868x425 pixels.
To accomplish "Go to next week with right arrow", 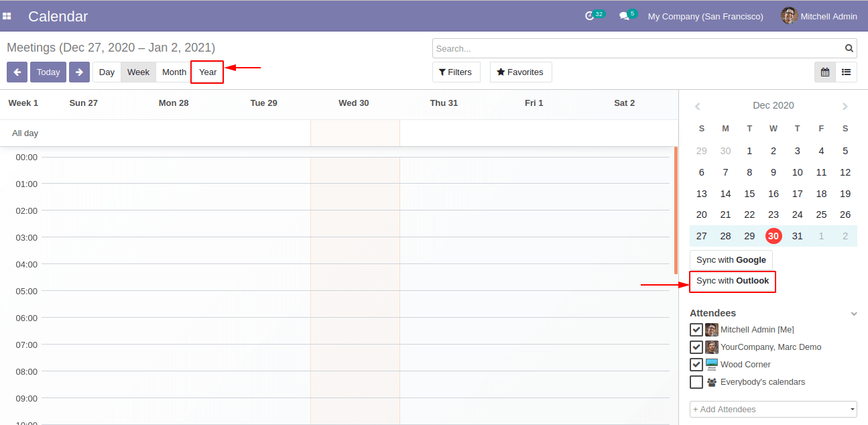I will coord(79,72).
